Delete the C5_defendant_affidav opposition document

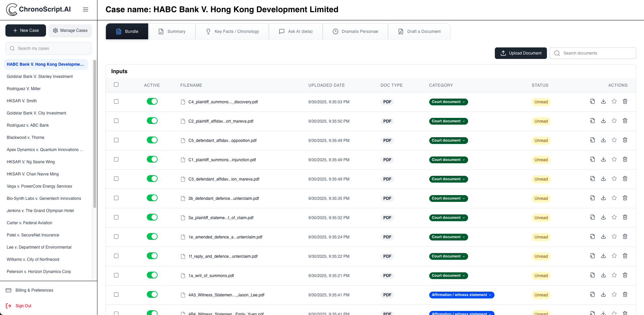point(625,140)
